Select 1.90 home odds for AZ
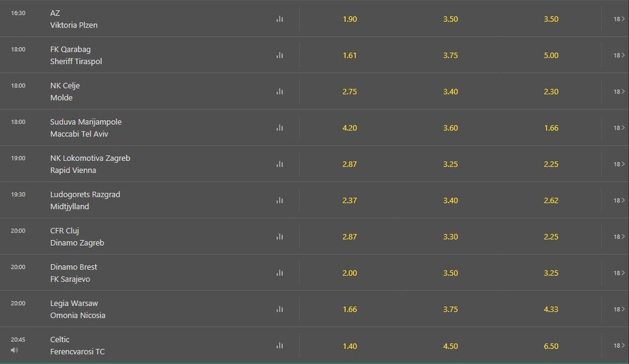629x364 pixels. click(x=350, y=19)
